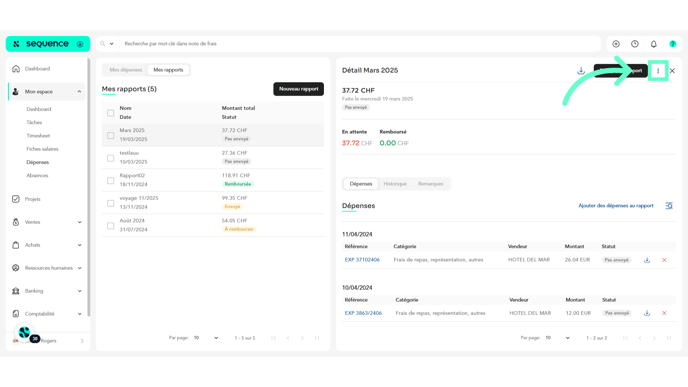
Task: Click the plus circle add icon in top bar
Action: pyautogui.click(x=616, y=44)
